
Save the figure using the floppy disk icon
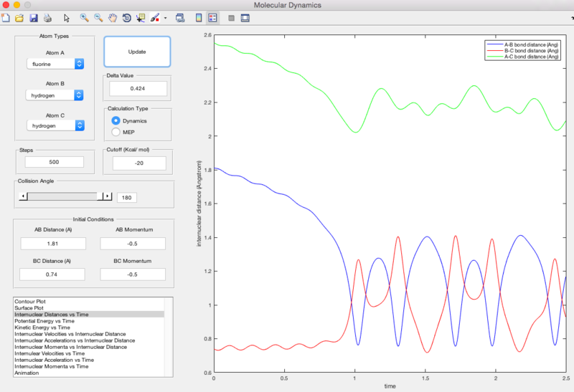point(34,18)
